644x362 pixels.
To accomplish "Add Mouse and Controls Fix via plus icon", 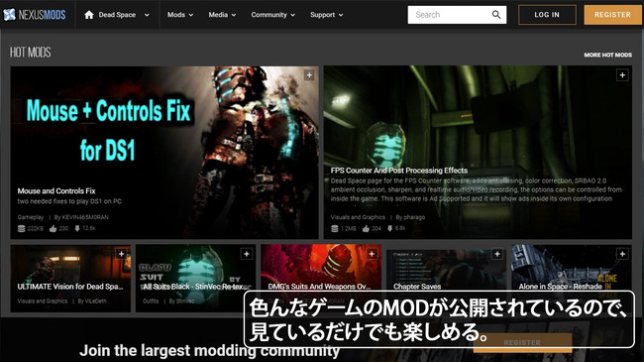I will [x=309, y=74].
